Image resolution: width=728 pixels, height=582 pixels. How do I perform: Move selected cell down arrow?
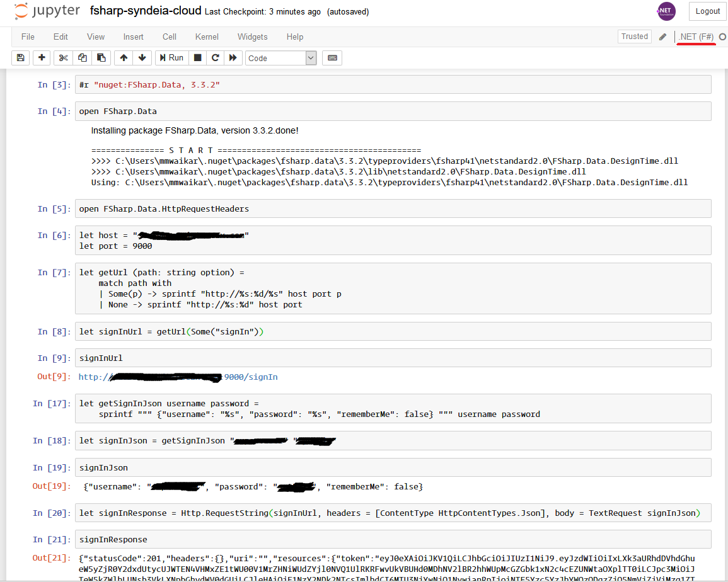point(142,58)
